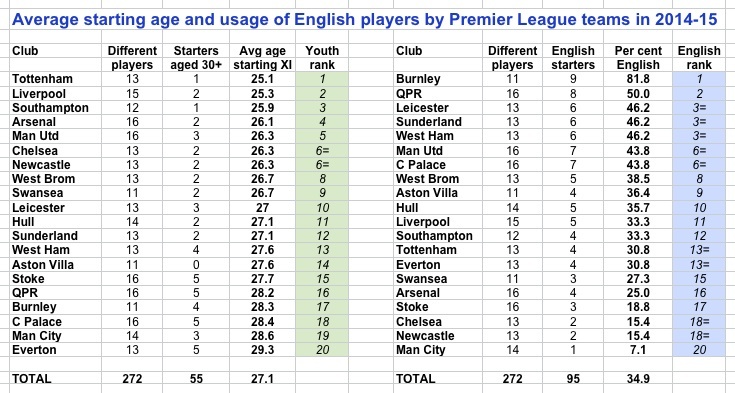Select Burnley's 81.8 per cent English cell
This screenshot has height=393, width=735.
click(638, 79)
